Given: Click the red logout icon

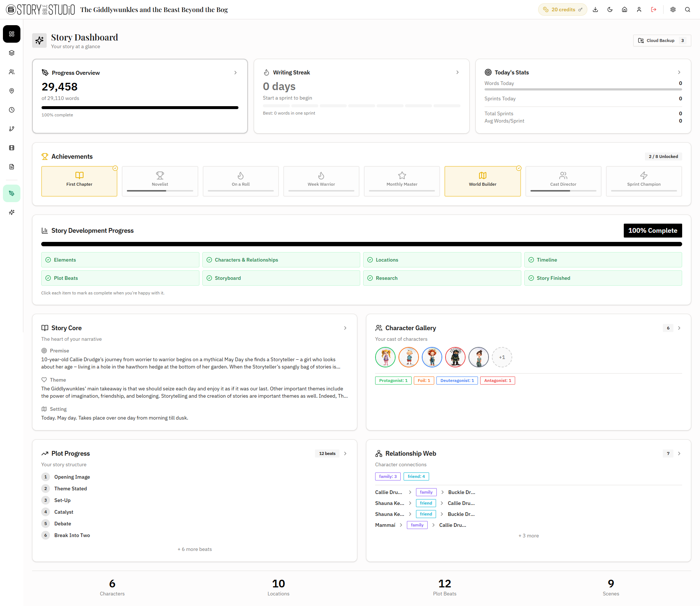Looking at the screenshot, I should click(654, 9).
